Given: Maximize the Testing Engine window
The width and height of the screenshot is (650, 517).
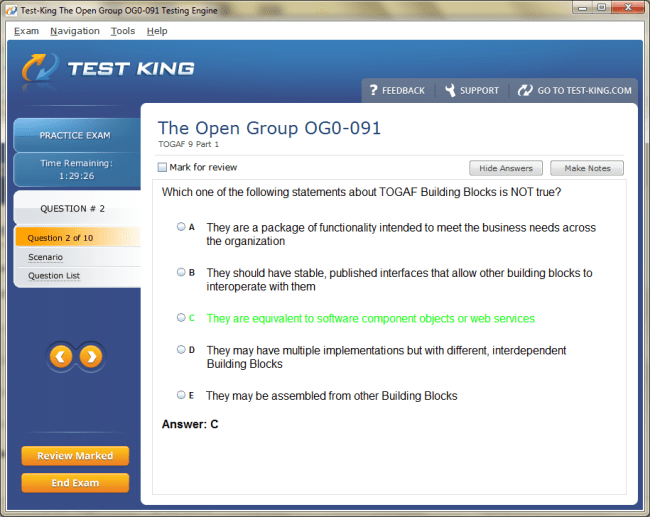Looking at the screenshot, I should coord(601,8).
